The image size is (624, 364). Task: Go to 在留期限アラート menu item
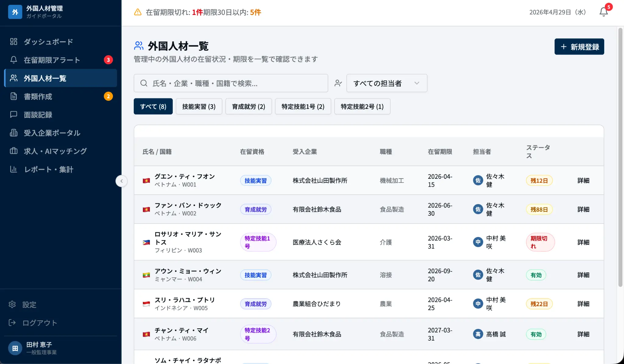pyautogui.click(x=61, y=60)
